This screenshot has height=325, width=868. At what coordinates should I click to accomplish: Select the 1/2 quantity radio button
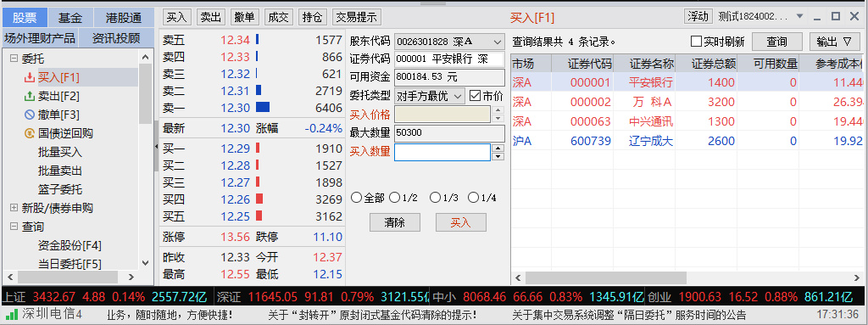(394, 198)
